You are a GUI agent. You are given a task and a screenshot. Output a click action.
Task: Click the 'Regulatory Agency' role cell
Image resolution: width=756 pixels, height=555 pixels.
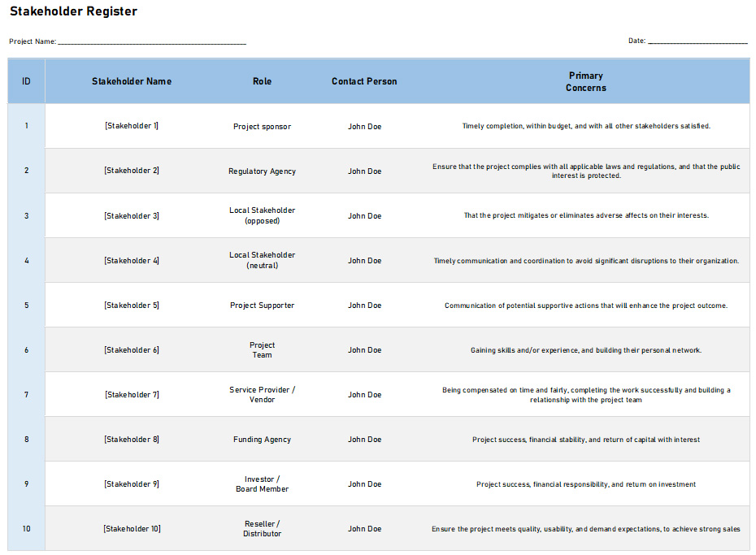(263, 171)
